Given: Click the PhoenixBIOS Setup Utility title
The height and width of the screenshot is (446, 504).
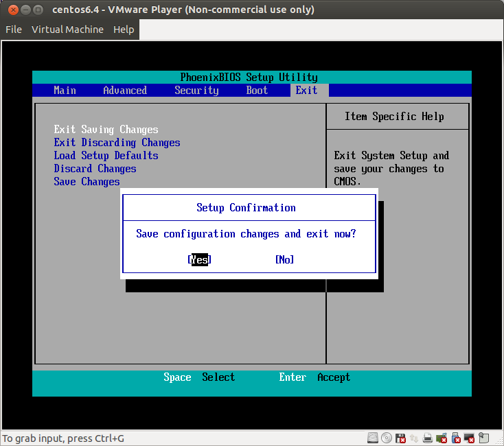Looking at the screenshot, I should 249,77.
